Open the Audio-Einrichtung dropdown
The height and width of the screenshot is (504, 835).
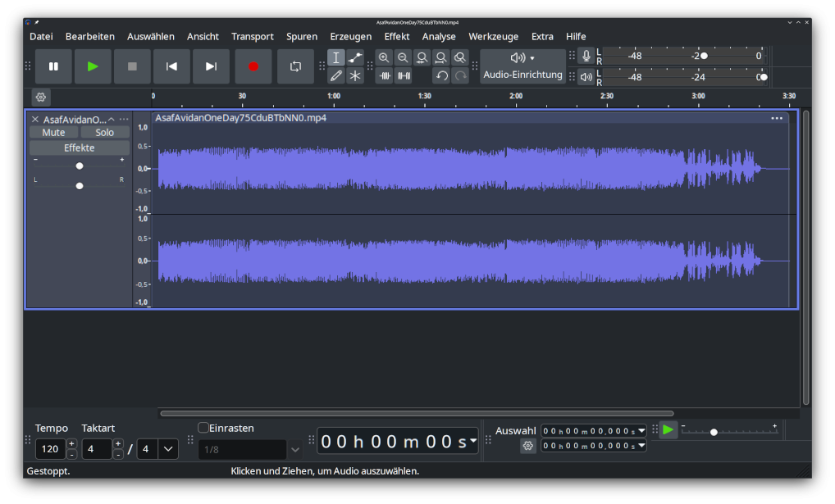(x=522, y=66)
